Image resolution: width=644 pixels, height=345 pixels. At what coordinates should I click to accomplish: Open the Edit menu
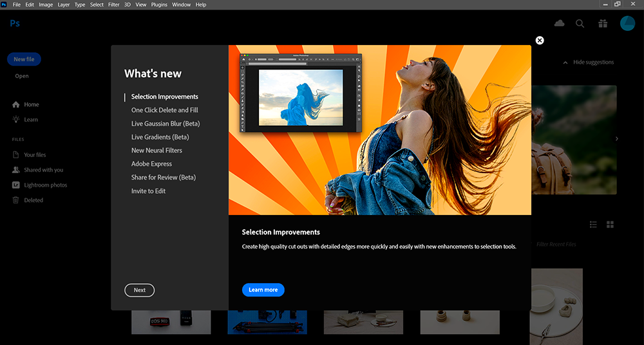point(30,5)
